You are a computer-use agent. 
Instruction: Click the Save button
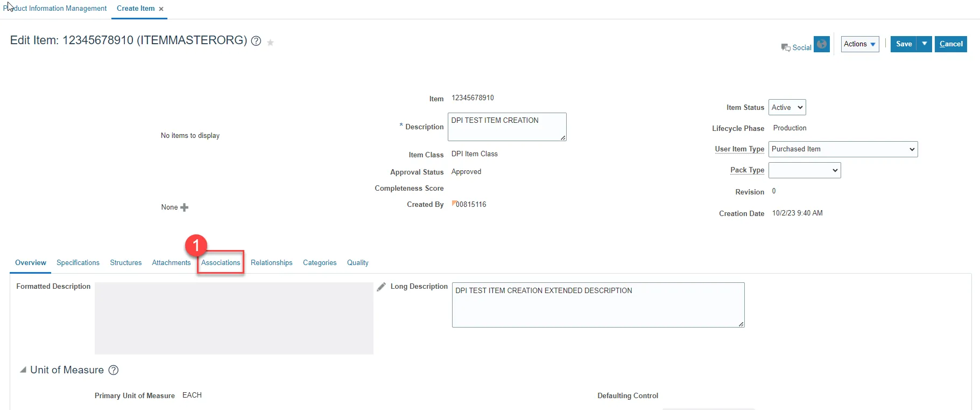[904, 44]
